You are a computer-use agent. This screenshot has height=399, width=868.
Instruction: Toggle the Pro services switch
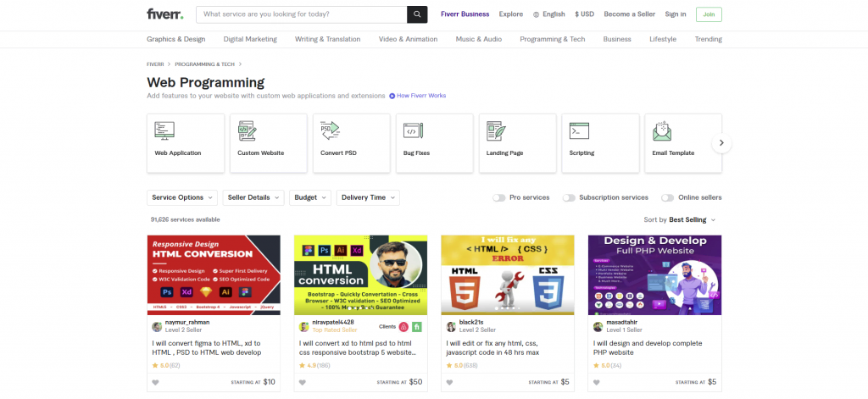pyautogui.click(x=498, y=197)
